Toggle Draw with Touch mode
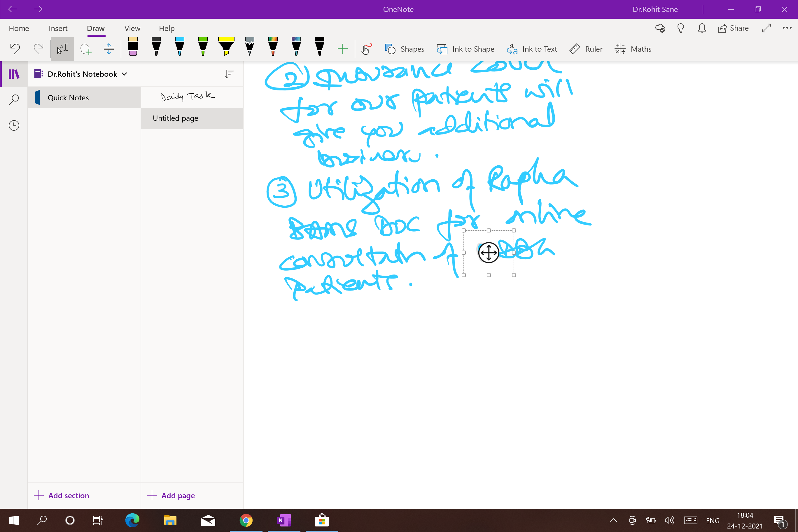 coord(366,49)
